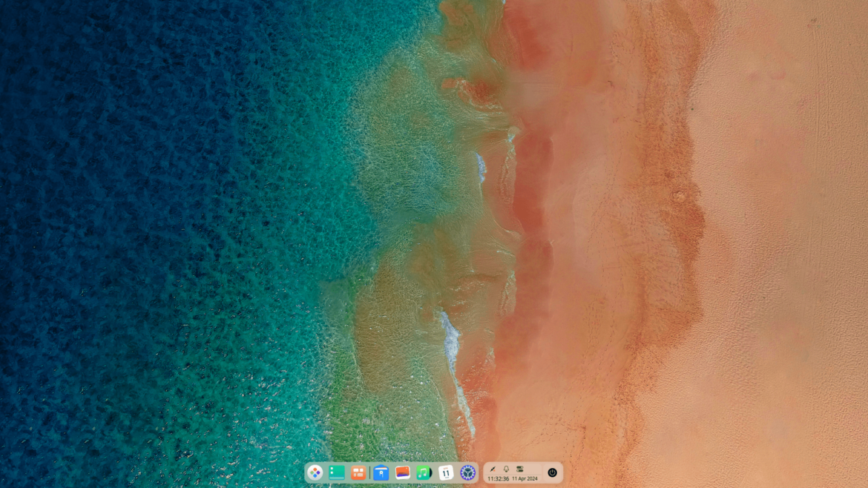868x488 pixels.
Task: Select the date 11 Apr 2024
Action: 525,478
